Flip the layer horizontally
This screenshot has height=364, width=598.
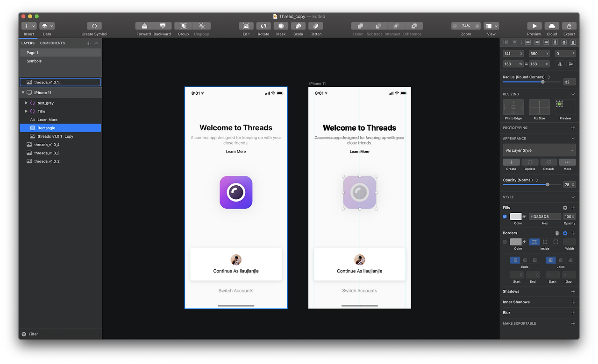(x=560, y=64)
